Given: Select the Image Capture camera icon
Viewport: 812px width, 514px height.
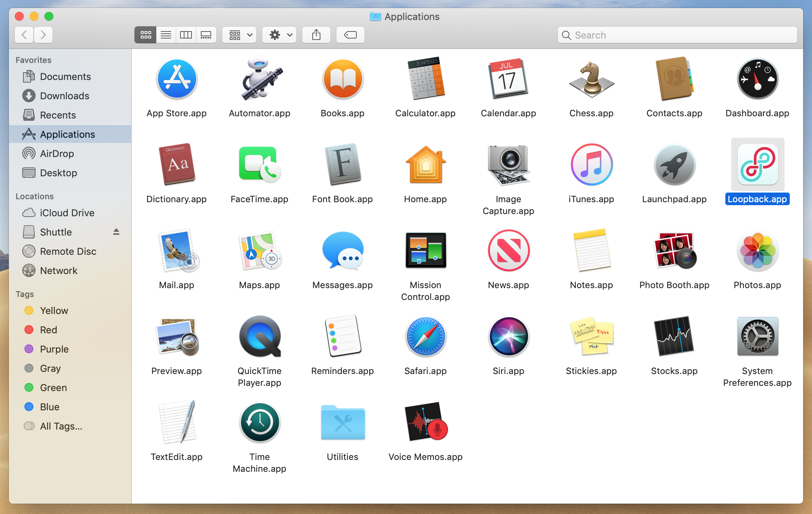Looking at the screenshot, I should pos(509,164).
